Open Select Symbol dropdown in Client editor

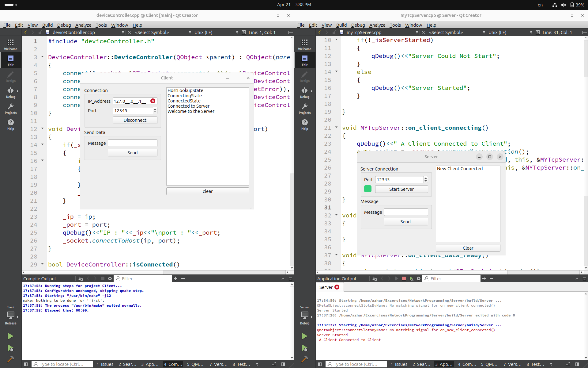[163, 32]
